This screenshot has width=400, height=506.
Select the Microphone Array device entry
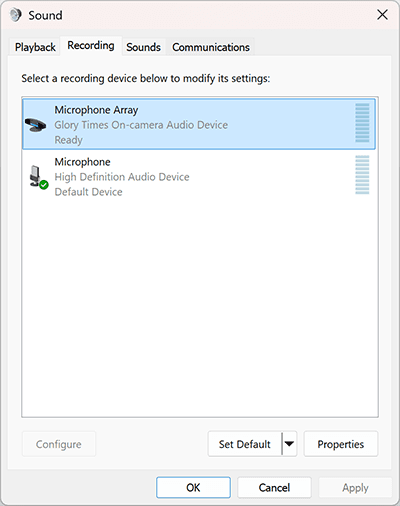[199, 124]
